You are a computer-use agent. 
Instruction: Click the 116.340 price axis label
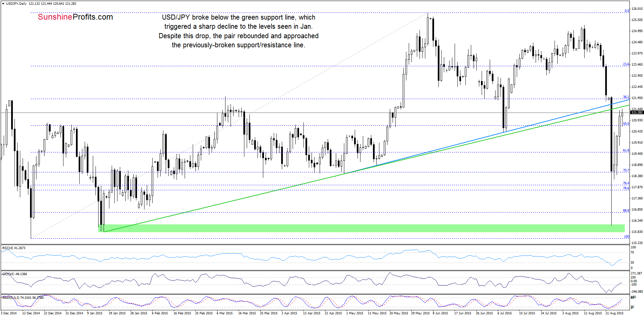(x=637, y=221)
